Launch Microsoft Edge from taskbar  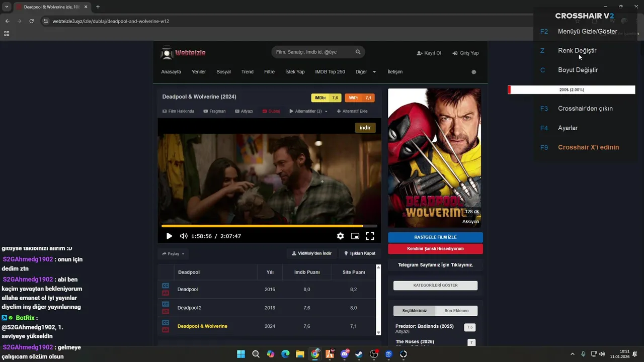click(285, 354)
